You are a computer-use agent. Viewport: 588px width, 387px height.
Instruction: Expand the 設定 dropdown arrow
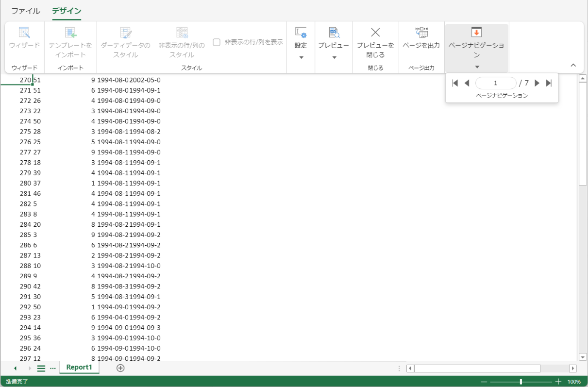point(301,58)
